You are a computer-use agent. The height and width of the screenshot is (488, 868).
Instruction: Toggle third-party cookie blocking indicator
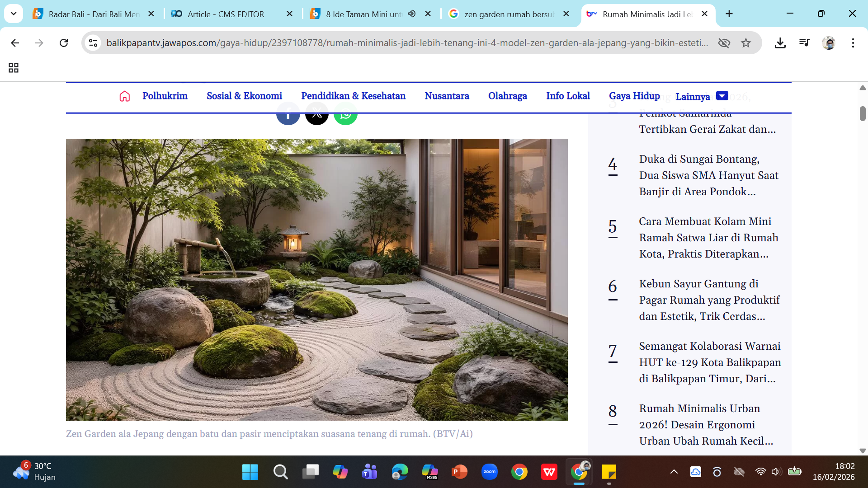[724, 43]
